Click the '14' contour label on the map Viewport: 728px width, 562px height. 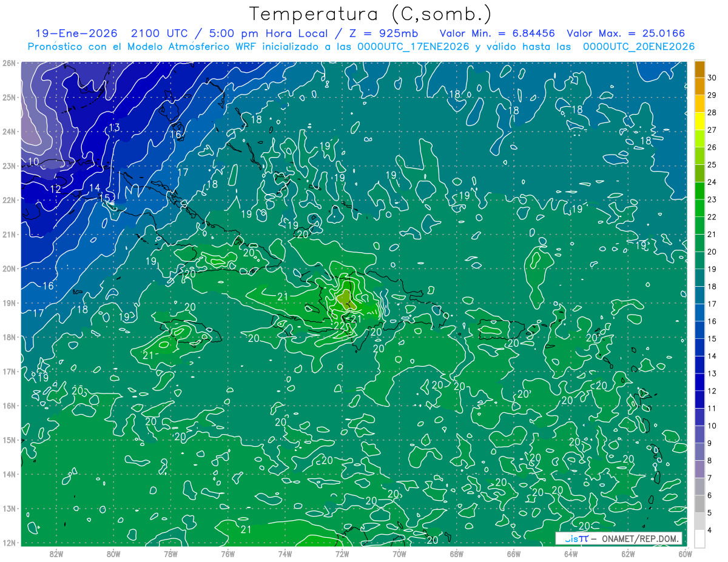click(x=95, y=188)
